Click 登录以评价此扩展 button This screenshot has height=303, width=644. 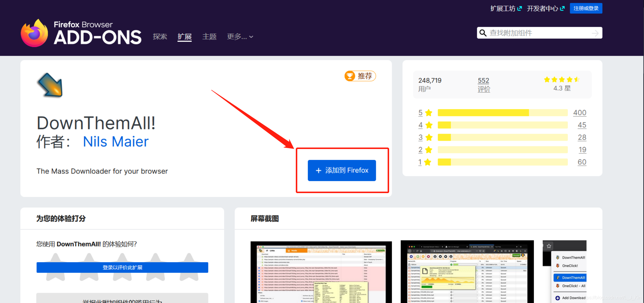click(122, 267)
